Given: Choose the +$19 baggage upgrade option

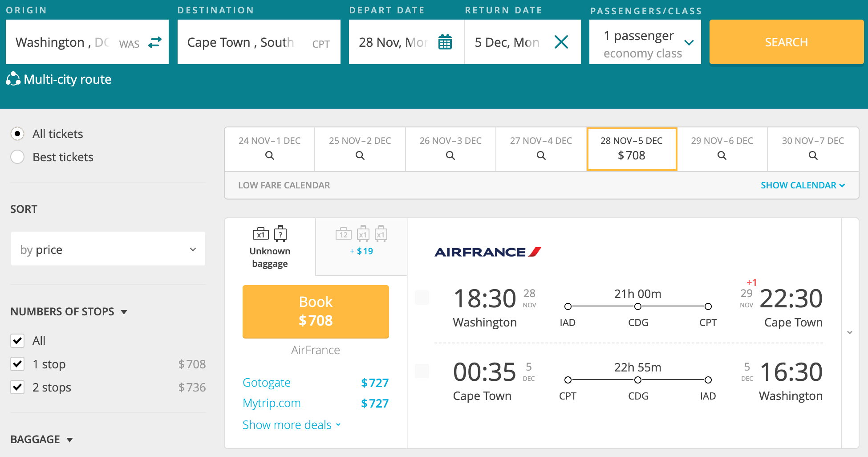Looking at the screenshot, I should 361,241.
